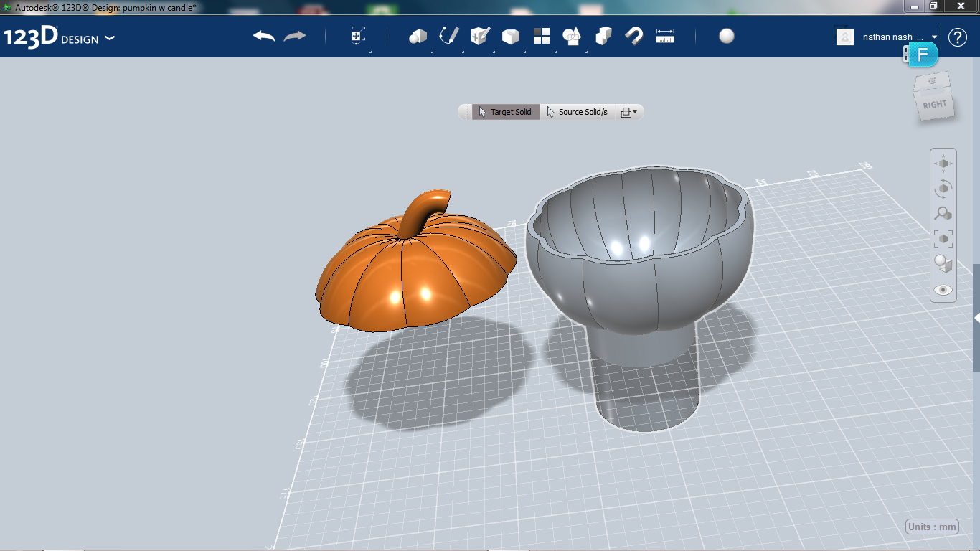Choose the Target Solid selector
980x551 pixels.
[x=506, y=112]
